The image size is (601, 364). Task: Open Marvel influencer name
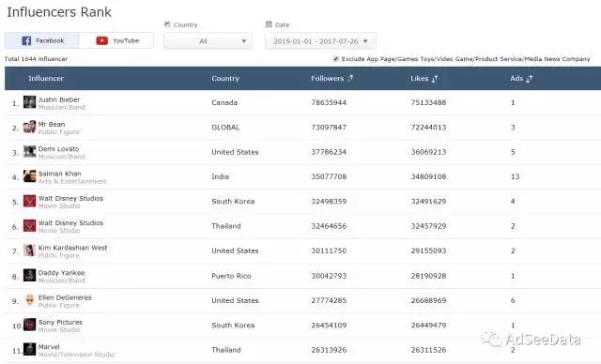click(x=49, y=347)
